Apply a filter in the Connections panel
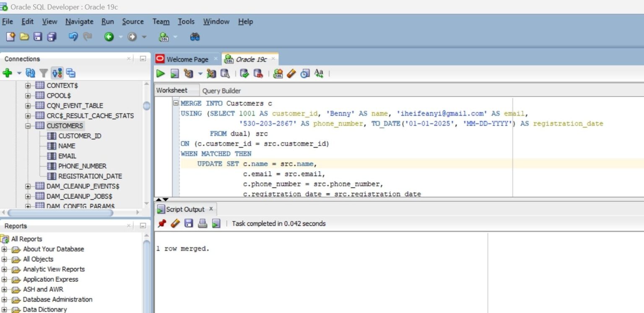The width and height of the screenshot is (644, 313). pyautogui.click(x=43, y=73)
